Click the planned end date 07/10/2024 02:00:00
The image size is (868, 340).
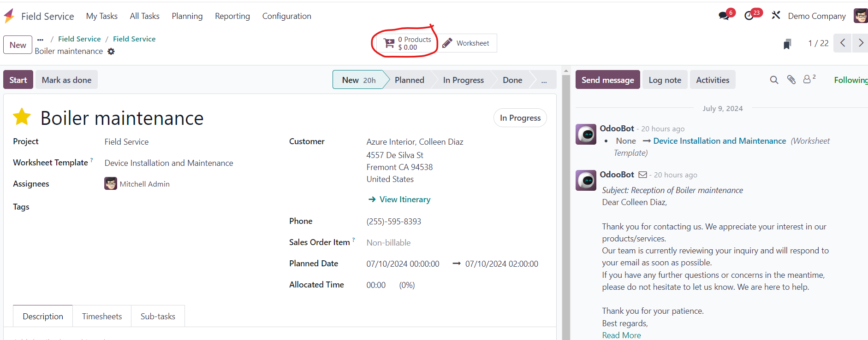coord(501,264)
